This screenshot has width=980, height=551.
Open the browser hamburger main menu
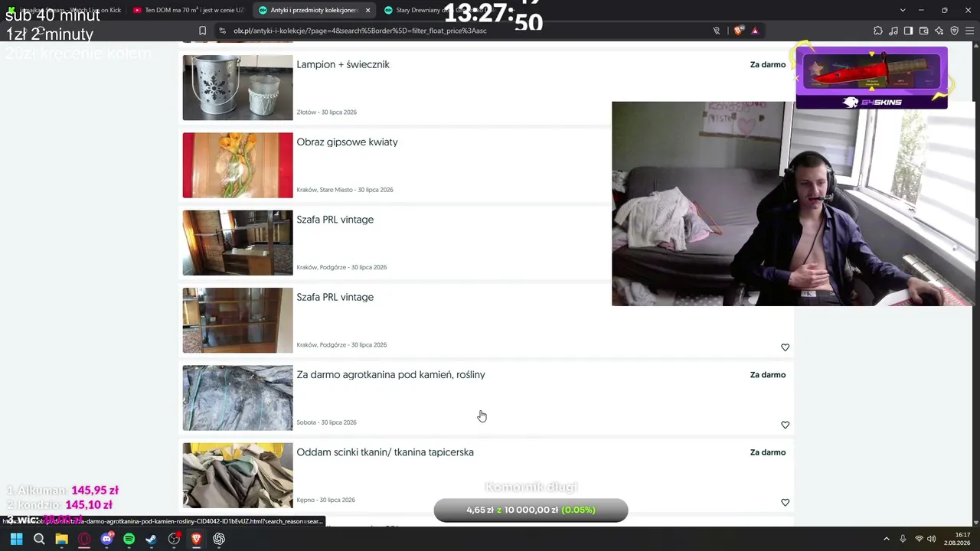pyautogui.click(x=969, y=31)
